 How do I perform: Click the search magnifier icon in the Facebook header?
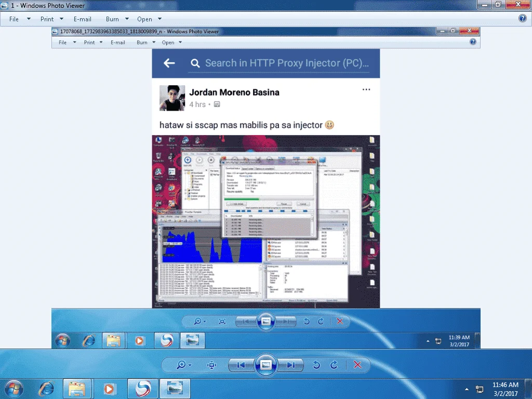pos(195,63)
